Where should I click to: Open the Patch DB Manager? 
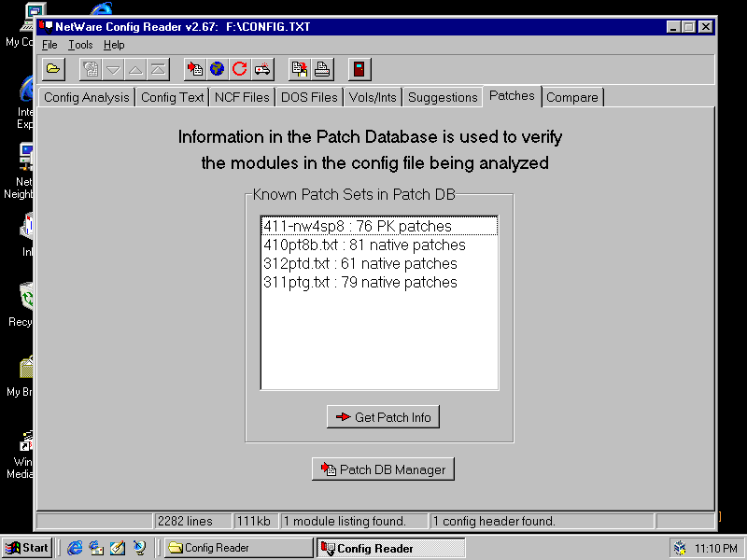pos(383,469)
